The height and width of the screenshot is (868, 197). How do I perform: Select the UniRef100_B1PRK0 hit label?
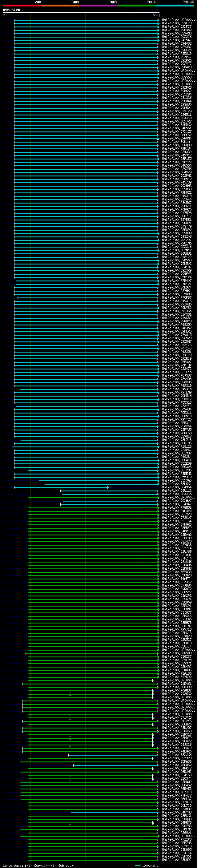[x=177, y=125]
